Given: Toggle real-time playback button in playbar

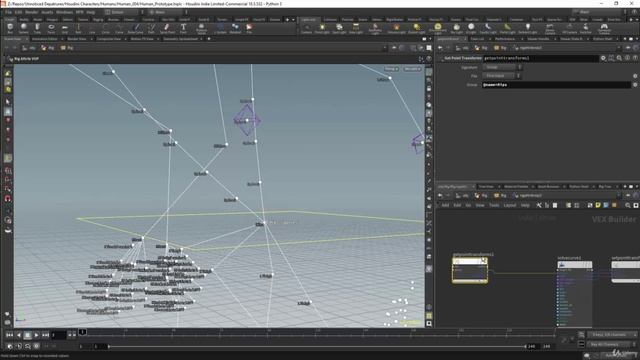Looking at the screenshot, I should point(9,346).
